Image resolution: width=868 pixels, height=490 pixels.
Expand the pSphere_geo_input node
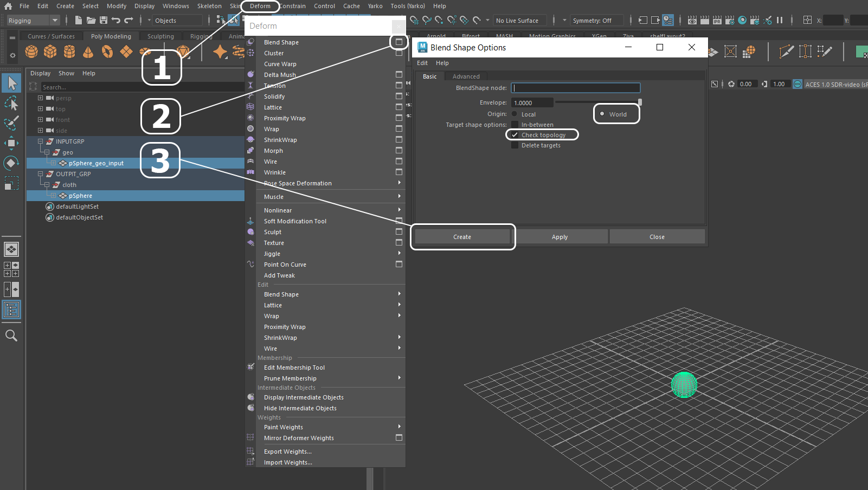[53, 163]
